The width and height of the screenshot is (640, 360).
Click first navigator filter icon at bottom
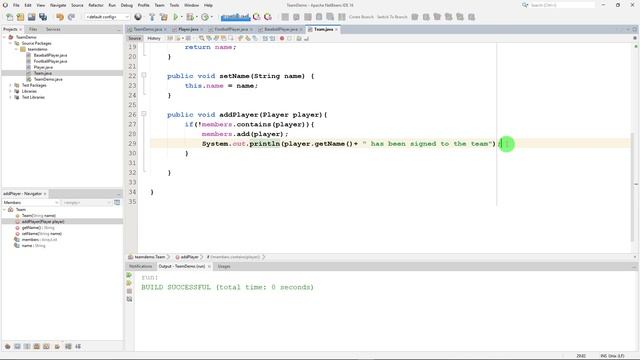pos(7,347)
